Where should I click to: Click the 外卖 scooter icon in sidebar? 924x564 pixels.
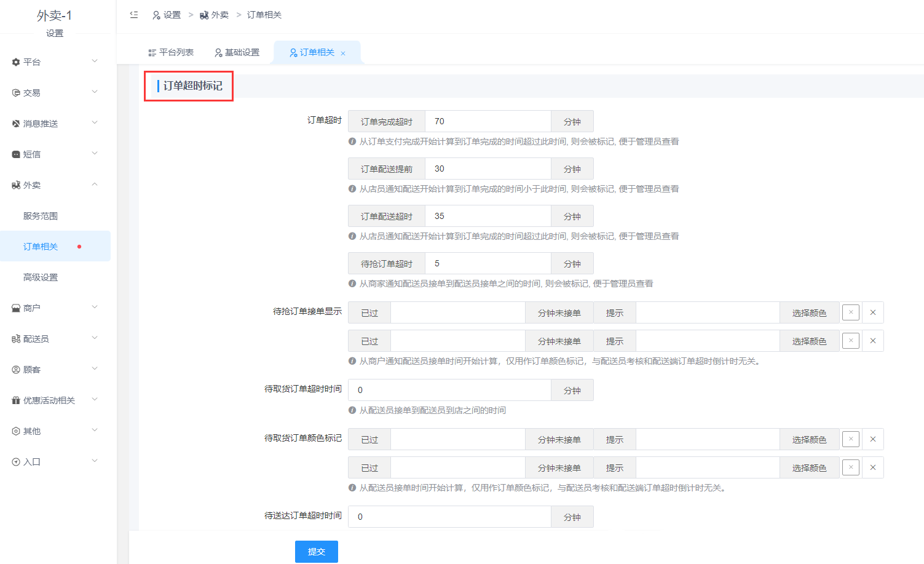point(16,185)
